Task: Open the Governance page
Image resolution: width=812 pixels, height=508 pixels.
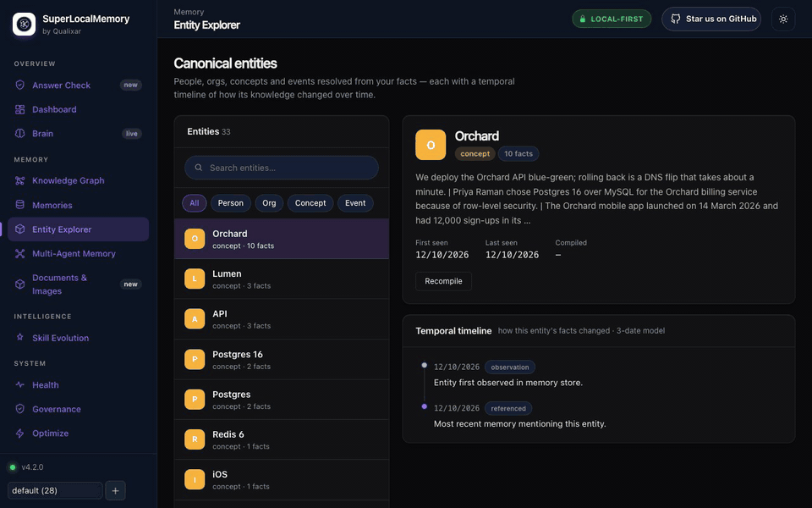Action: coord(78,409)
